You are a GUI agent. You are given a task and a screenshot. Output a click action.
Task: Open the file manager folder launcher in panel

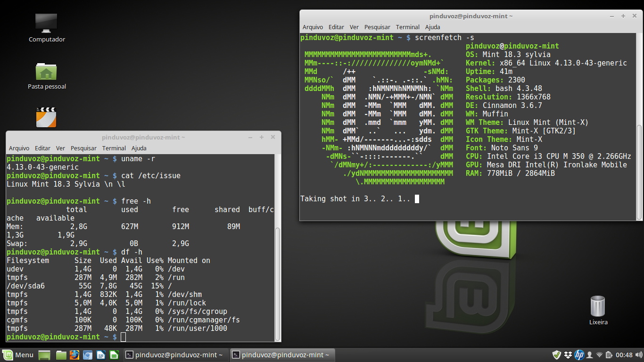61,355
